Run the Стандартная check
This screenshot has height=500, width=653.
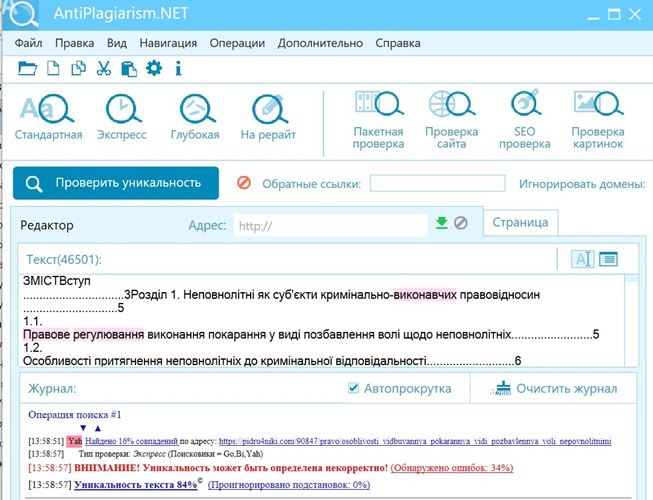(48, 117)
